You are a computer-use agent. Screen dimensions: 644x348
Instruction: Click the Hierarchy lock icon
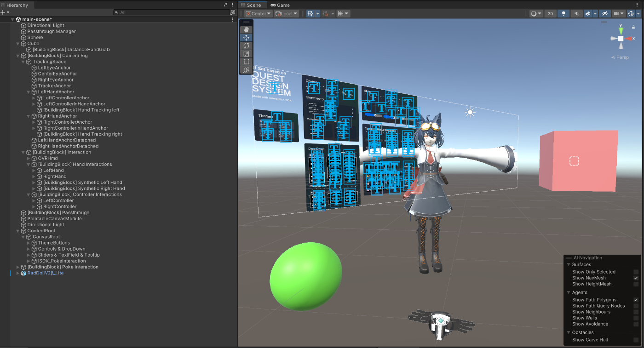226,5
